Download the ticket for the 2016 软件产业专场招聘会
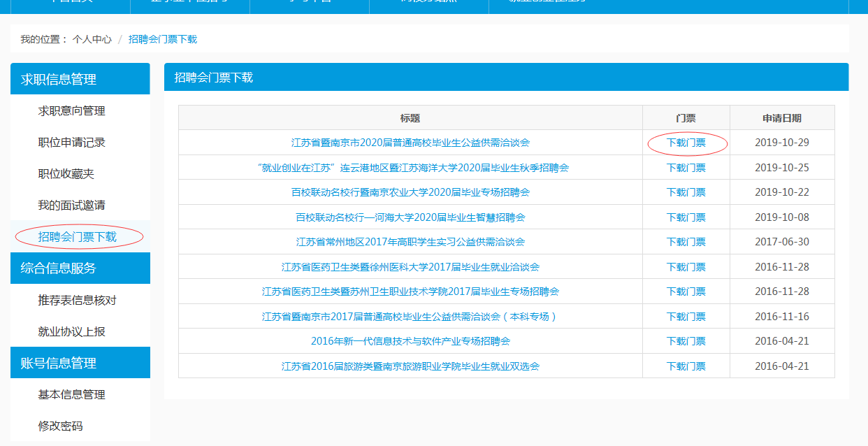 point(685,340)
